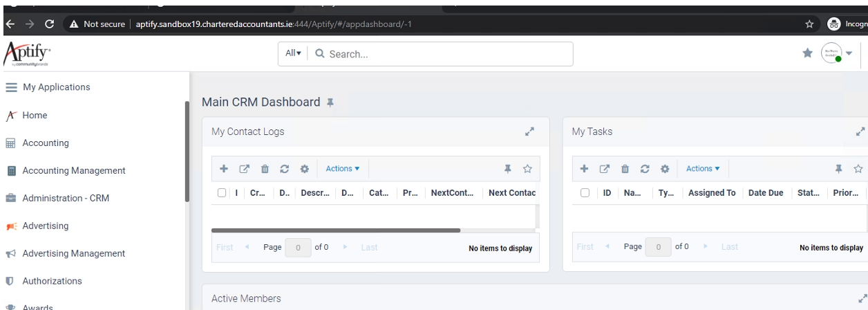Viewport: 868px width, 310px height.
Task: Toggle the My Applications hamburger menu
Action: 11,87
